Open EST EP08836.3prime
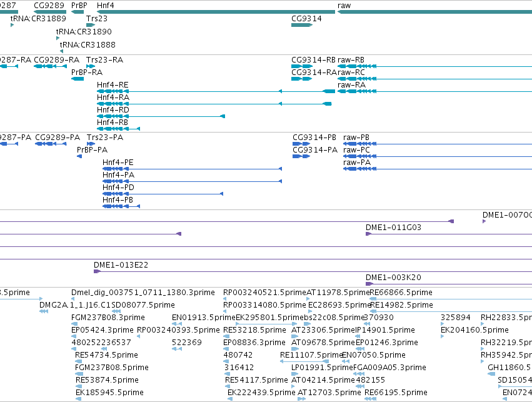The image size is (532, 402). (x=254, y=343)
